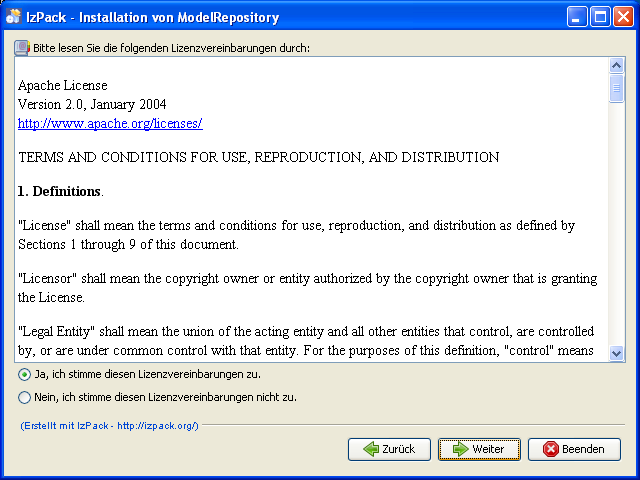
Task: Click the paragraph beginning '"Legal Entity" shall mean'
Action: click(x=306, y=341)
